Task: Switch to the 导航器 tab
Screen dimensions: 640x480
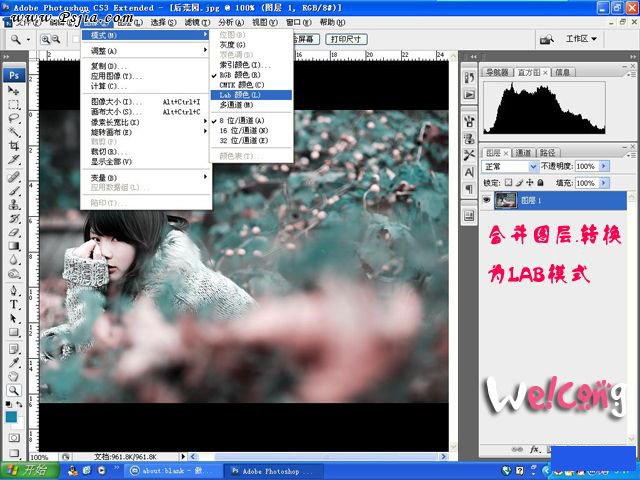Action: coord(496,72)
